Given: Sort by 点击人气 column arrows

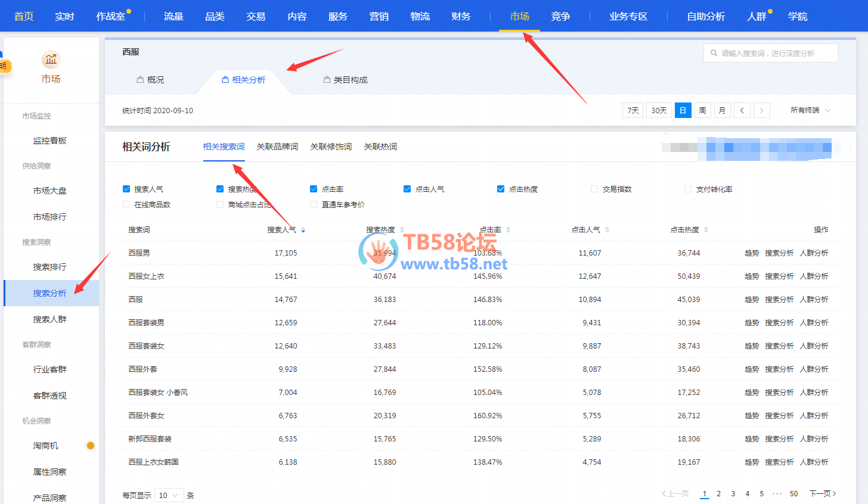Looking at the screenshot, I should [x=607, y=230].
